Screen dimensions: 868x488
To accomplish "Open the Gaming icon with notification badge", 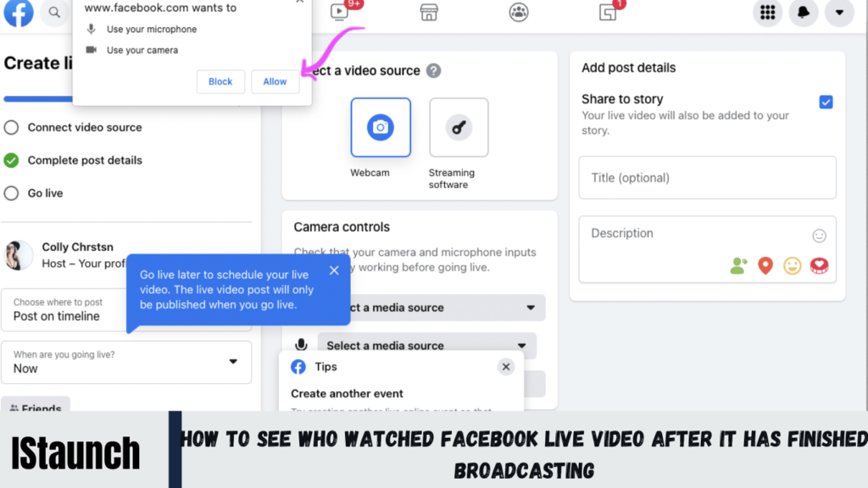I will [608, 14].
